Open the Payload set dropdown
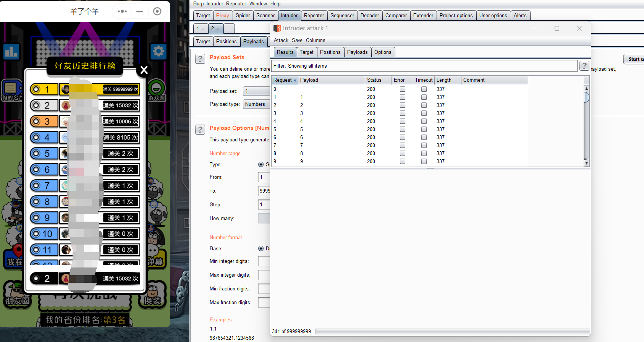Screen dimensions: 644x342 [256, 91]
